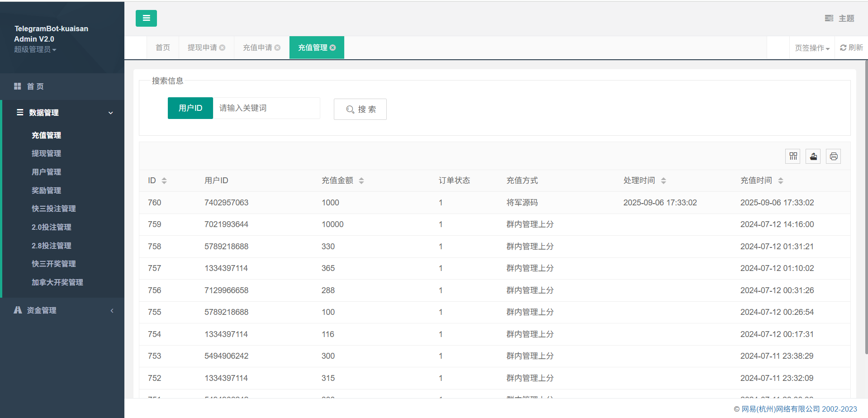Click the 搜索 search button
Viewport: 868px width, 418px height.
coord(360,109)
